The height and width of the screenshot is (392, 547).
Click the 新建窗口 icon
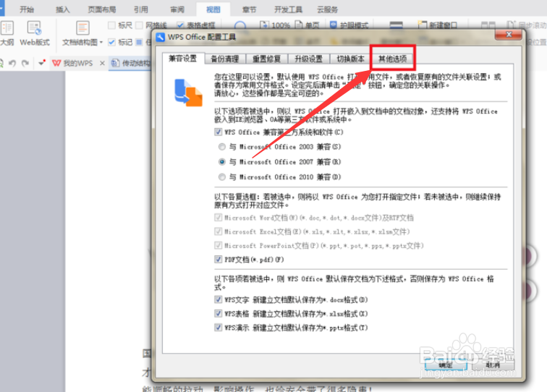pos(423,25)
